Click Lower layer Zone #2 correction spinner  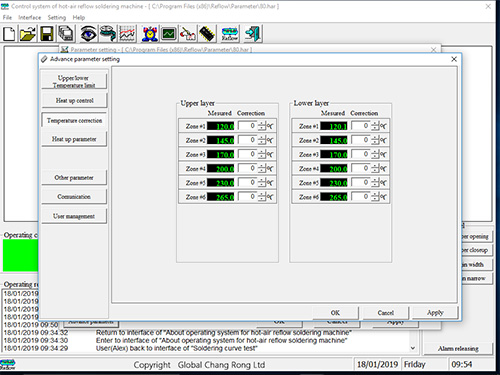pos(375,140)
